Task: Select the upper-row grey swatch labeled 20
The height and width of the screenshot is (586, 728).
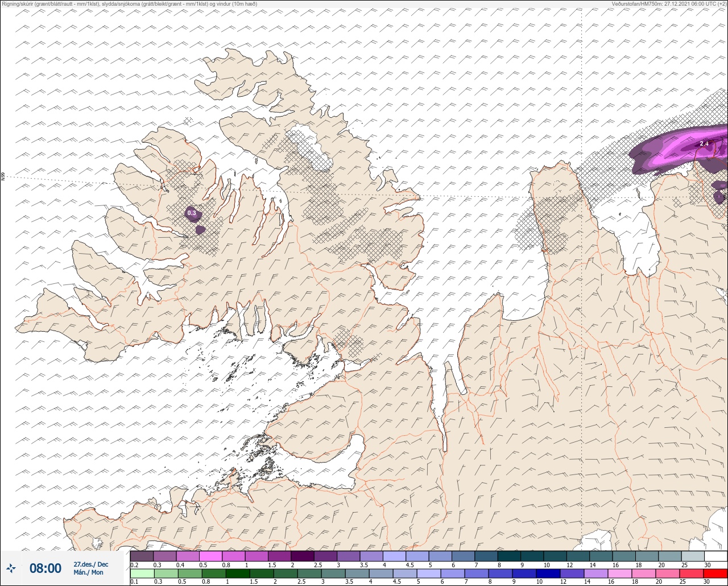Action: 669,556
